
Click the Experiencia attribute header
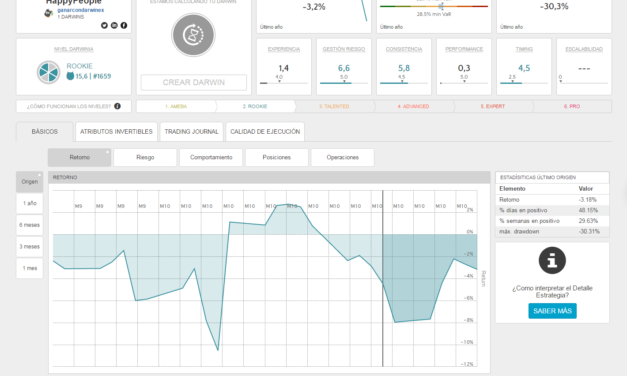[284, 49]
